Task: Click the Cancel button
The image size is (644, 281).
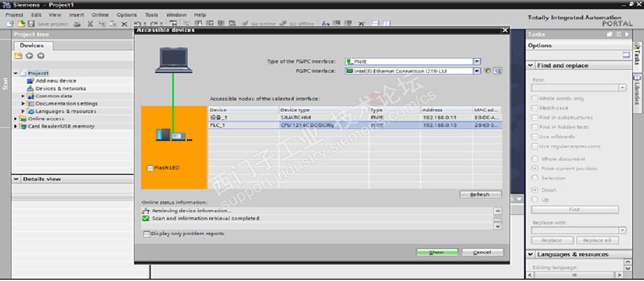Action: [482, 252]
